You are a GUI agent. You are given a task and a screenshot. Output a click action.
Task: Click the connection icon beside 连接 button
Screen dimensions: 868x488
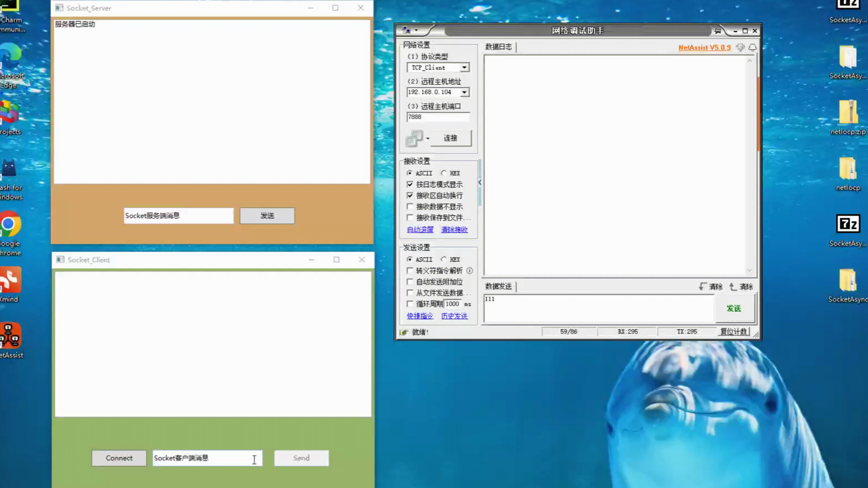[414, 138]
